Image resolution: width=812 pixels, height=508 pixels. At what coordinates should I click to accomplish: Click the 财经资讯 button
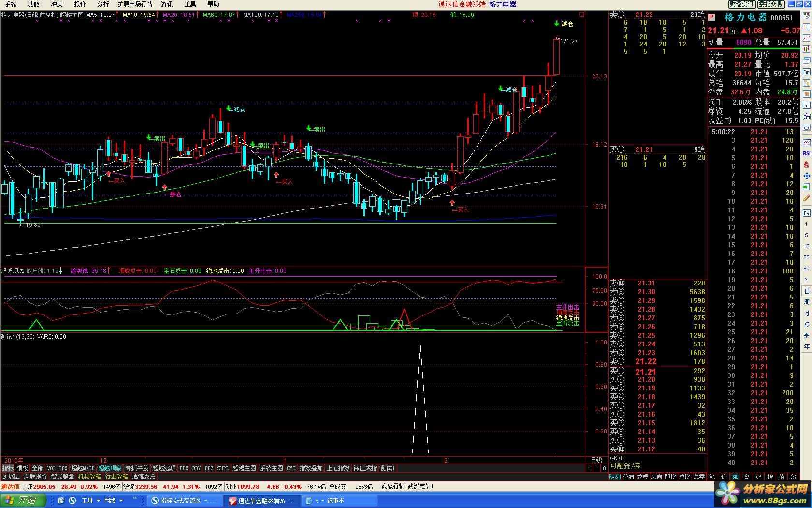click(x=741, y=4)
